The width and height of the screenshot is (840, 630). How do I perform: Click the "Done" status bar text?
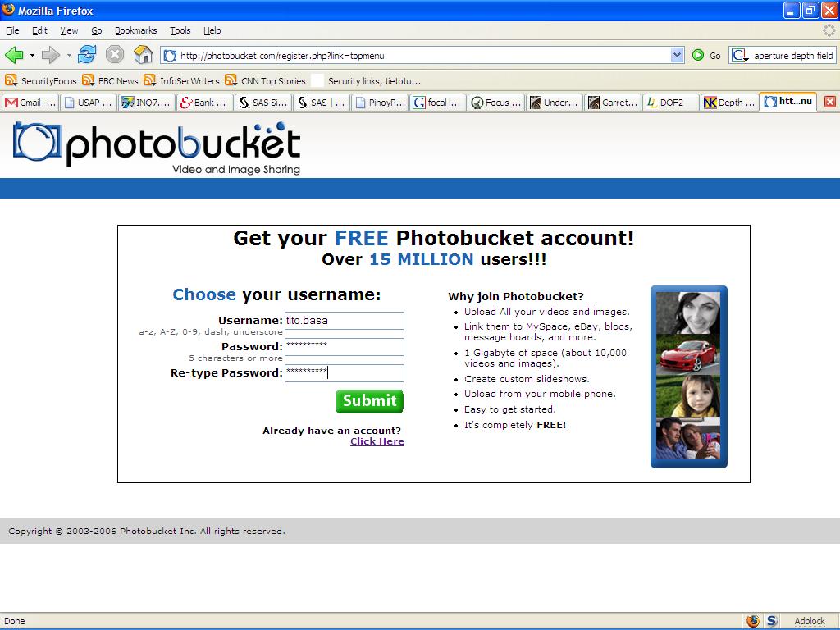[x=15, y=621]
